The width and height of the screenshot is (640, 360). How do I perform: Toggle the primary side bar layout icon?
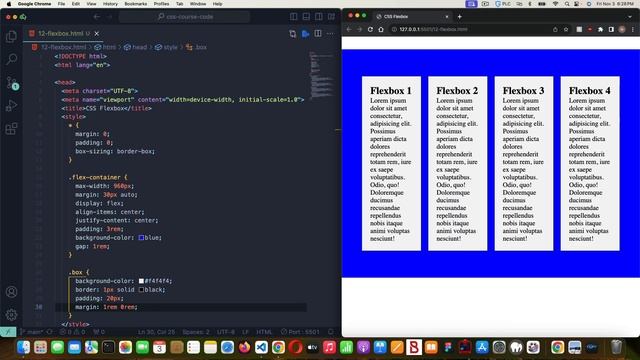pyautogui.click(x=293, y=17)
